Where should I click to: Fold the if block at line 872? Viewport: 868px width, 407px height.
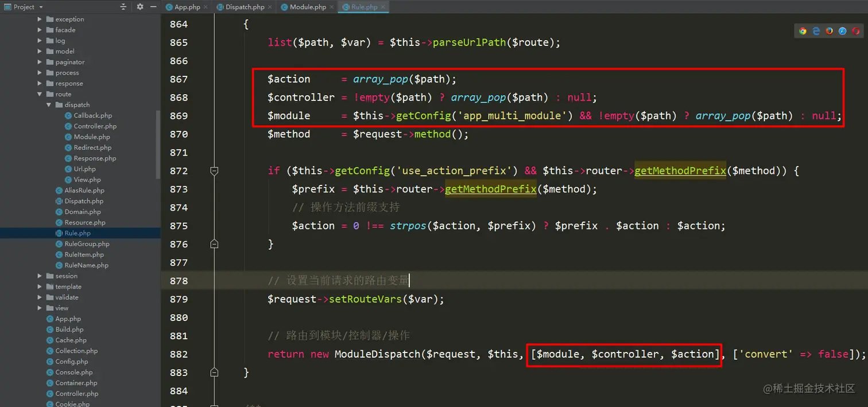coord(214,170)
